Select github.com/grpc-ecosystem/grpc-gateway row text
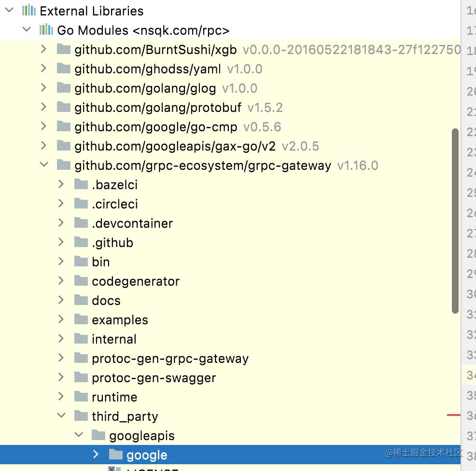This screenshot has height=471, width=476. pos(203,166)
